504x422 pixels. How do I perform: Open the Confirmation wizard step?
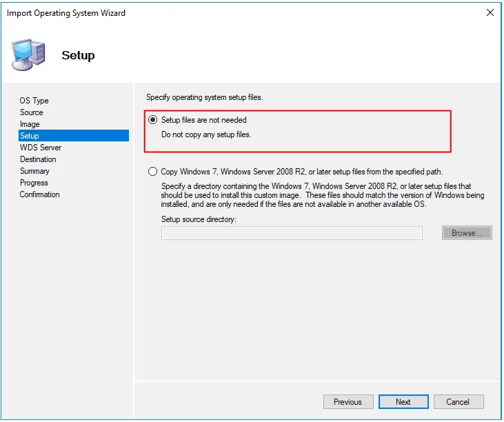pos(39,194)
